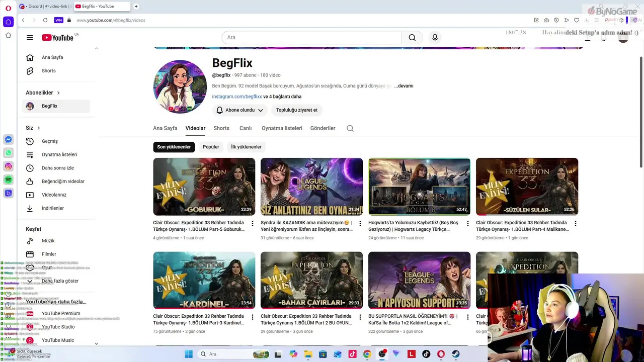
Task: Open options for Syndra video
Action: coord(360,223)
